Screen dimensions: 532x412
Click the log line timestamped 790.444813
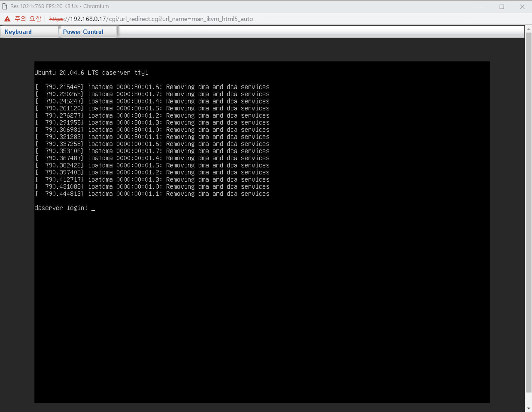pos(152,194)
